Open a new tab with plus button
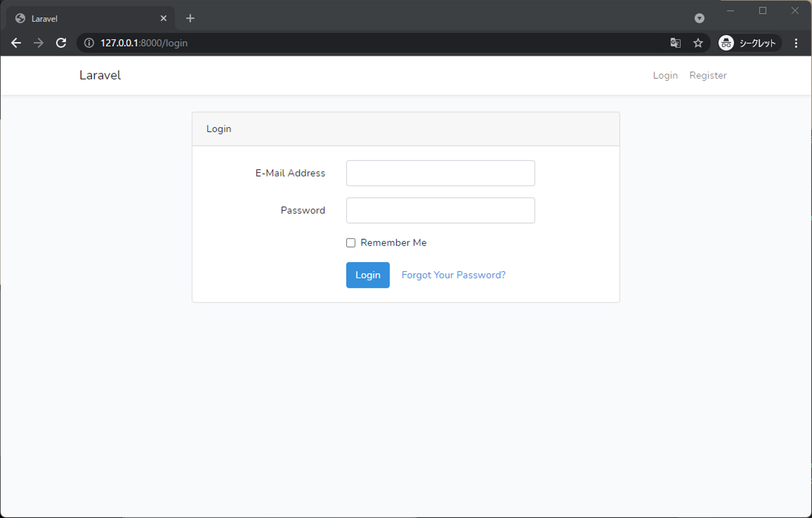Image resolution: width=812 pixels, height=518 pixels. pyautogui.click(x=190, y=19)
